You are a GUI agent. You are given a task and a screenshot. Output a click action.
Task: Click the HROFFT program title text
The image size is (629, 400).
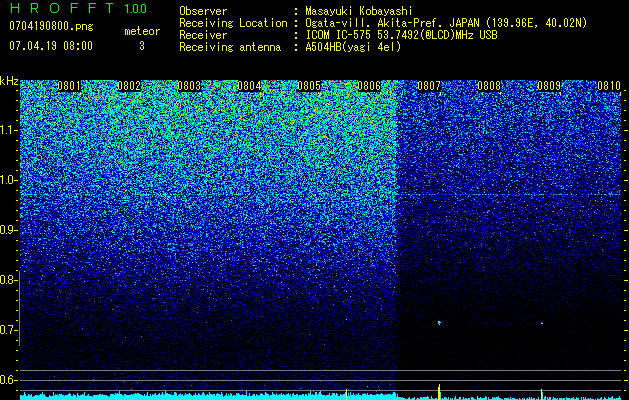pyautogui.click(x=62, y=8)
